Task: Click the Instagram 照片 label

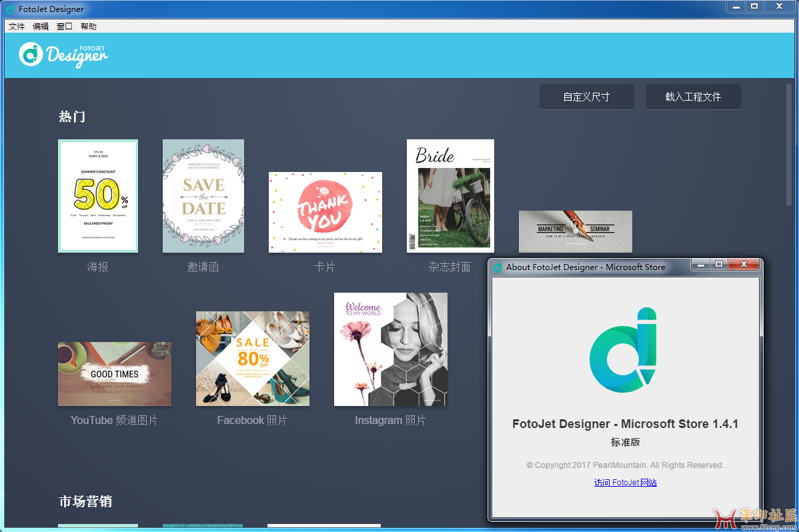Action: click(390, 421)
